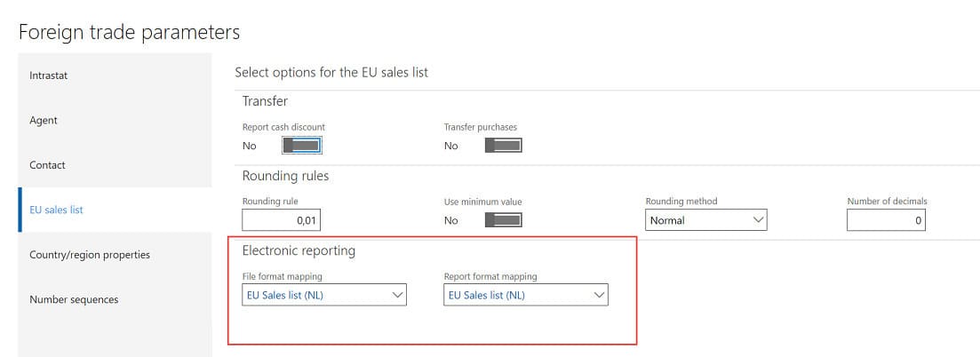
Task: Click the Electronic reporting section header
Action: point(299,250)
